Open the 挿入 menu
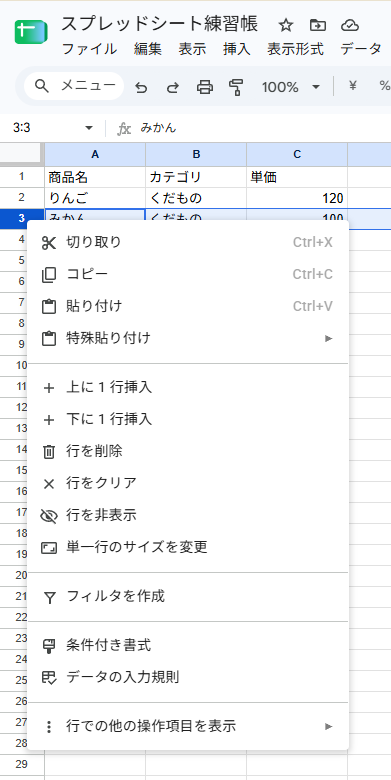The height and width of the screenshot is (780, 391). coord(237,49)
